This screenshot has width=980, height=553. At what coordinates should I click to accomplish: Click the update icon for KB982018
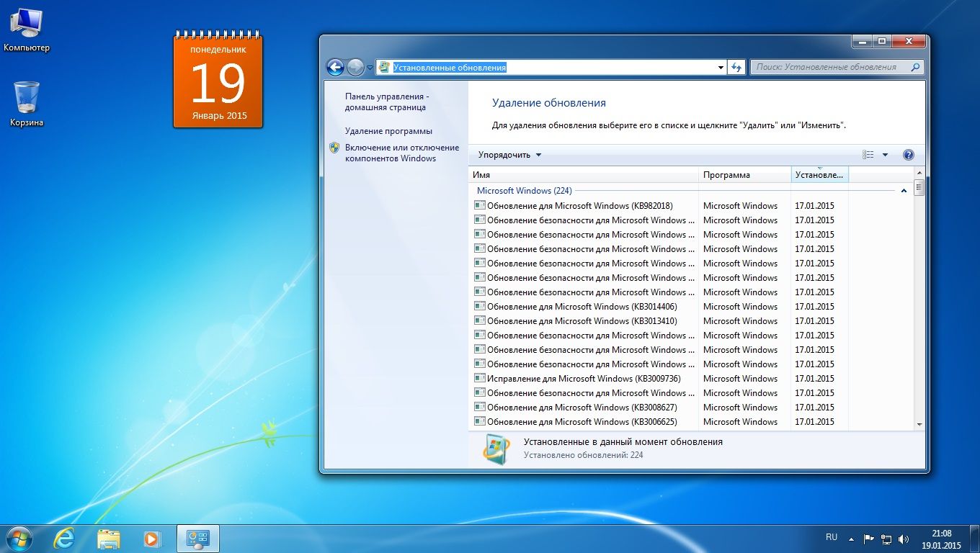tap(479, 205)
